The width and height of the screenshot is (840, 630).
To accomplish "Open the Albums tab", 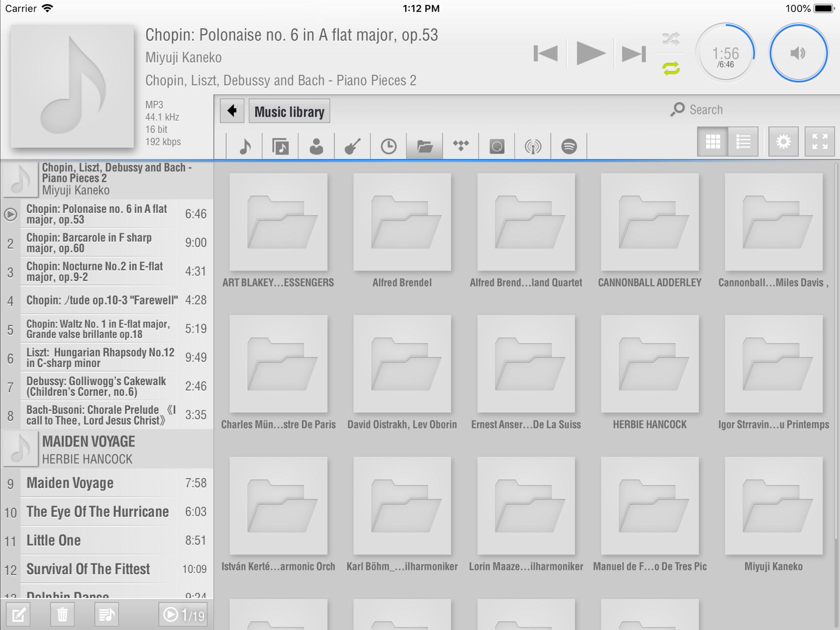I will 280,146.
